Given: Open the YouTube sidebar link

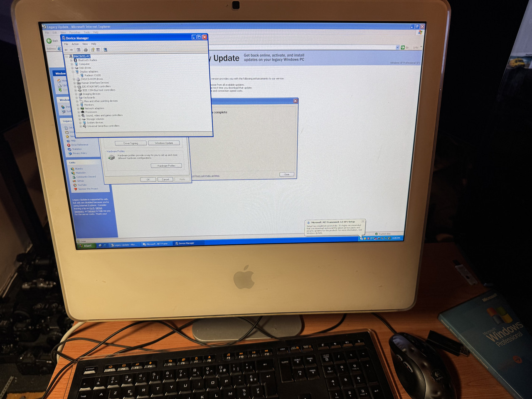Looking at the screenshot, I should (x=82, y=185).
